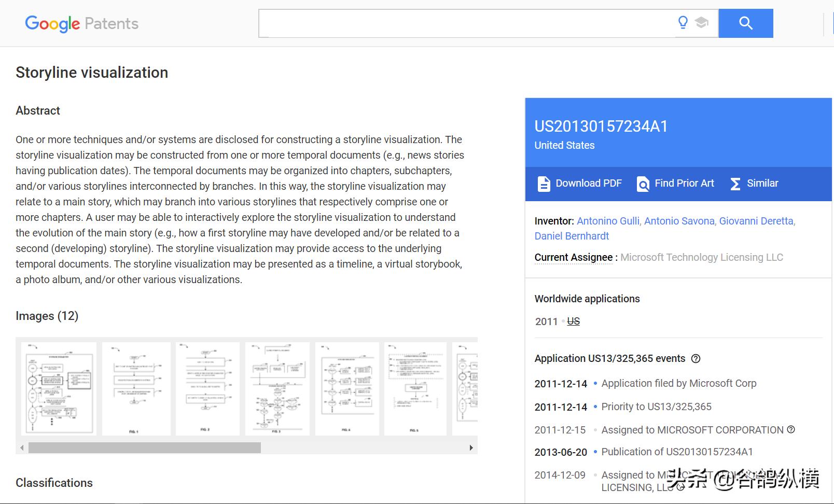Open the FIG. 1 drawing thumbnail

click(136, 389)
